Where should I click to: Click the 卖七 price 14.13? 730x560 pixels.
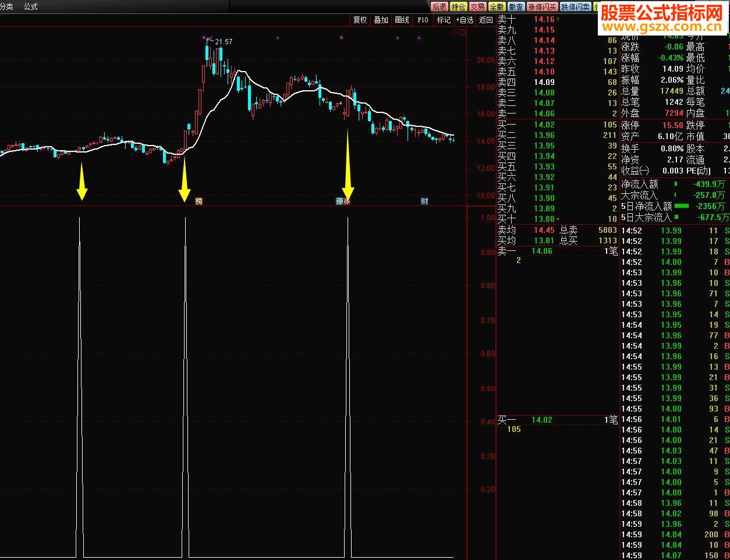click(544, 51)
